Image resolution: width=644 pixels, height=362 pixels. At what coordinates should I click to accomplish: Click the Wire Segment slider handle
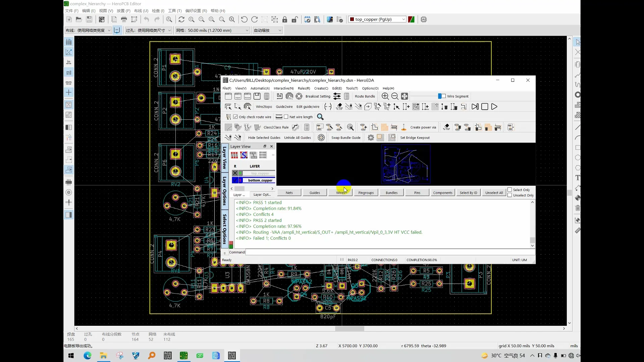tap(440, 96)
